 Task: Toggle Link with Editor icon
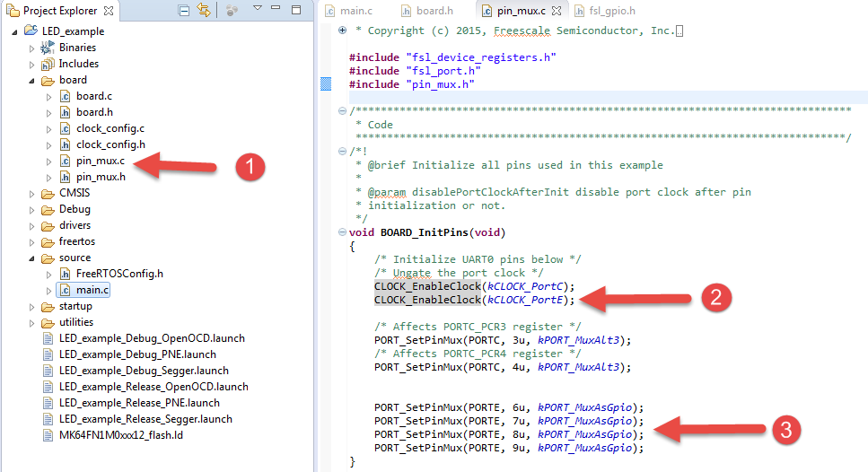click(x=204, y=10)
